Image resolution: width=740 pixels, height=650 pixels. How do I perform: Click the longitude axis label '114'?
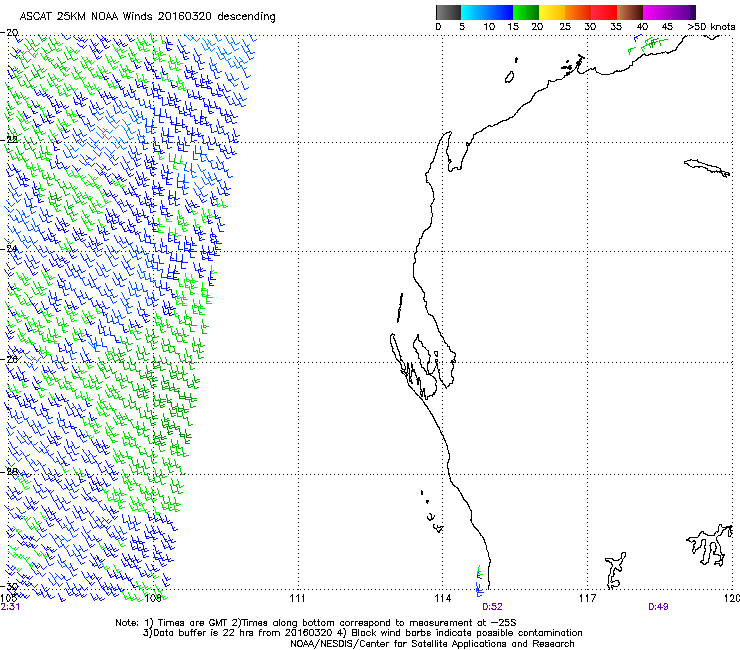click(x=442, y=599)
